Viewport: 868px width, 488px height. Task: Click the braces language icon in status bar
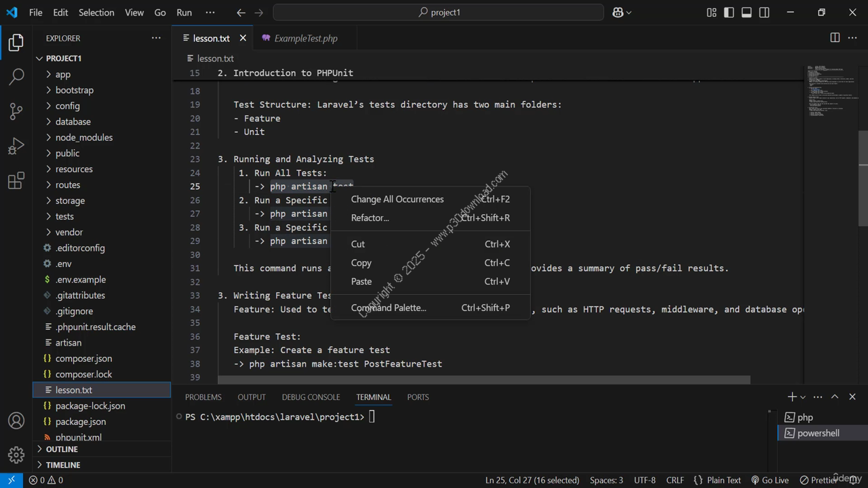[x=698, y=480]
